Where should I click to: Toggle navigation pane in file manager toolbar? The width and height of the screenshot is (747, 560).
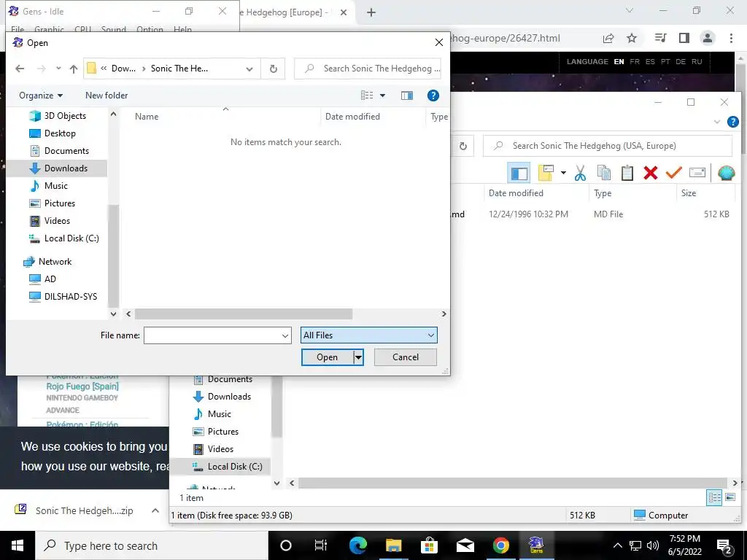(x=519, y=173)
